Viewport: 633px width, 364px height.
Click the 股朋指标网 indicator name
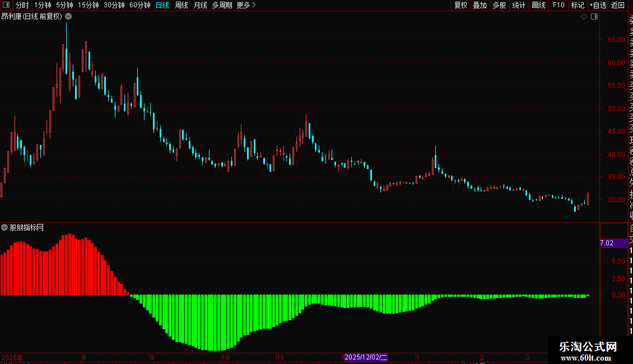click(x=27, y=227)
